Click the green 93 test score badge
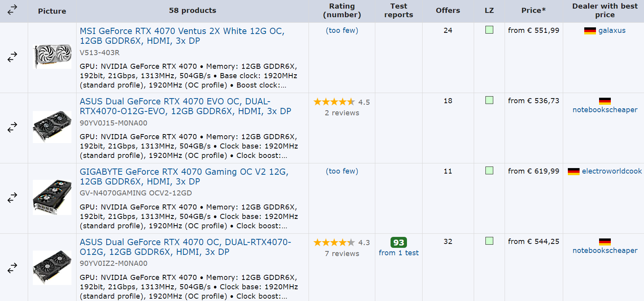The image size is (644, 301). pyautogui.click(x=398, y=242)
